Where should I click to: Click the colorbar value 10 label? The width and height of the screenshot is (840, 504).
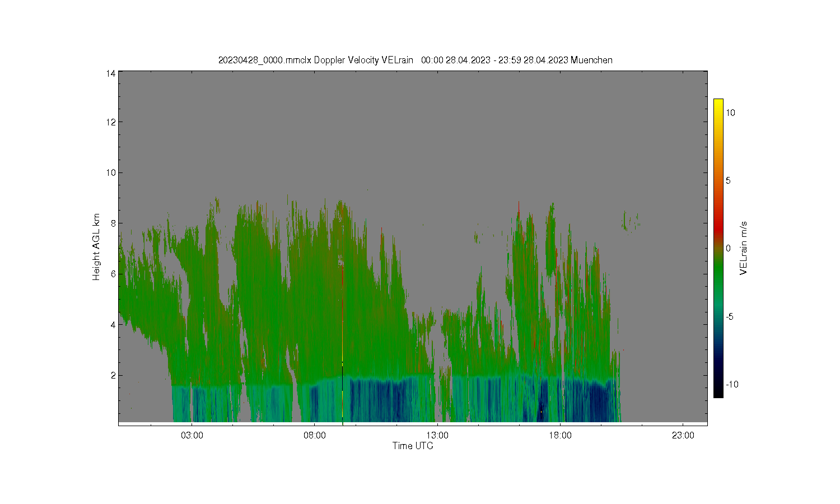point(730,113)
